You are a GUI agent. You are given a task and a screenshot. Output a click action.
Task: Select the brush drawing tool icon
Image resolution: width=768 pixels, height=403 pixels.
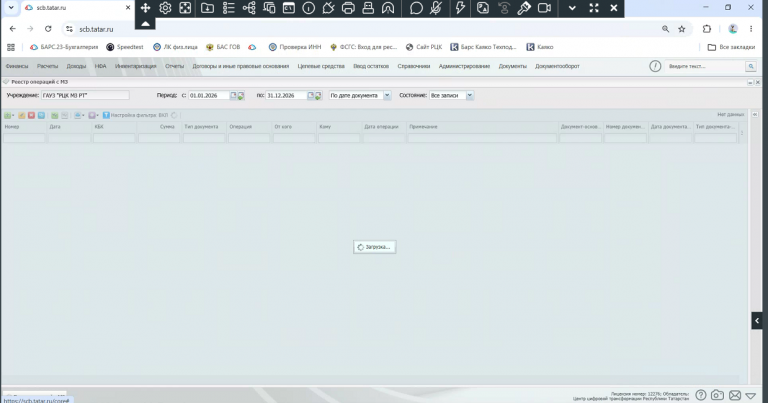point(524,8)
